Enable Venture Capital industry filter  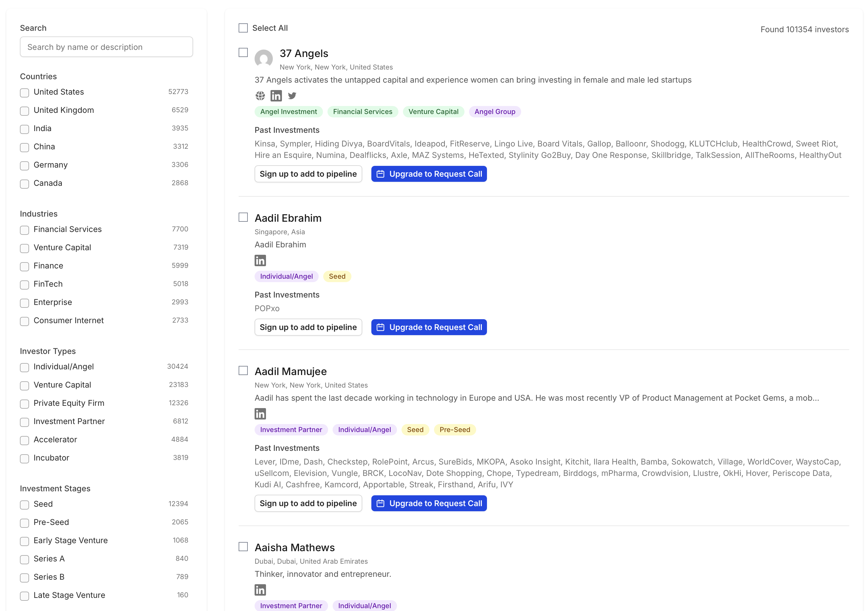(x=24, y=248)
